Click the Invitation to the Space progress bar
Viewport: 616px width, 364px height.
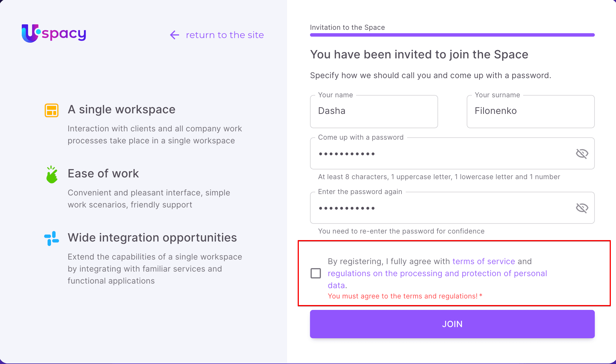[452, 35]
